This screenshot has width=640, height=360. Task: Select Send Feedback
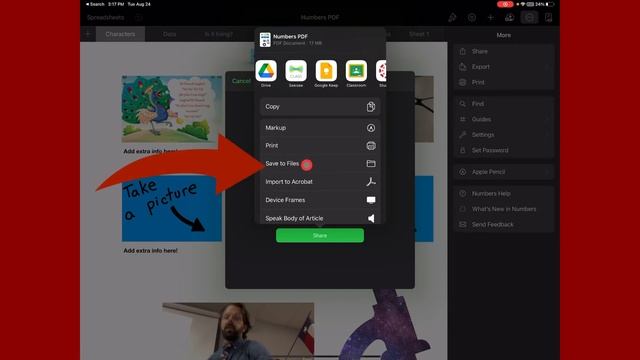504,224
